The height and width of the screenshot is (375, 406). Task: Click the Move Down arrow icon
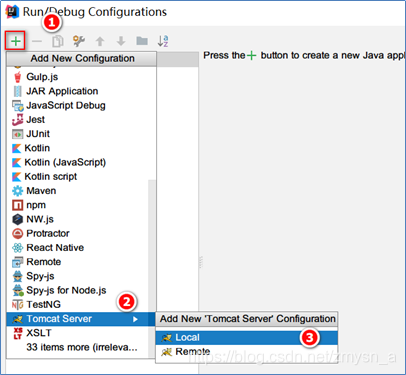(x=121, y=41)
